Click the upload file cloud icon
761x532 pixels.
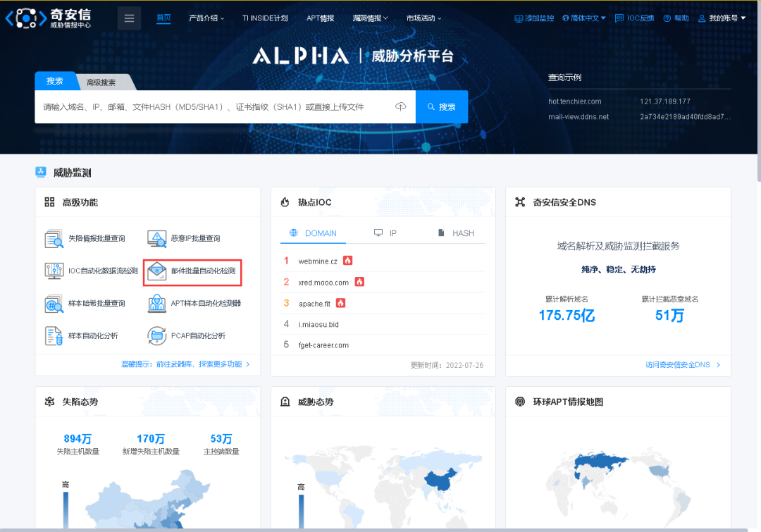[400, 106]
